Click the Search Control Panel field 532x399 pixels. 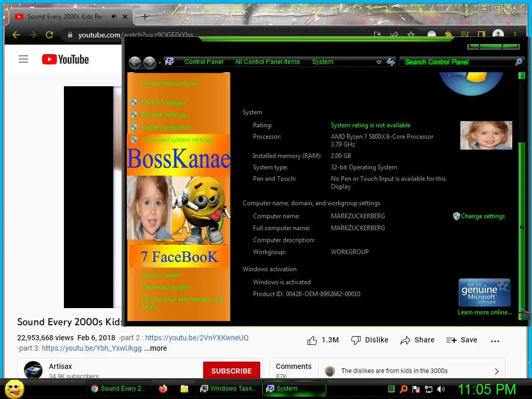pyautogui.click(x=461, y=62)
